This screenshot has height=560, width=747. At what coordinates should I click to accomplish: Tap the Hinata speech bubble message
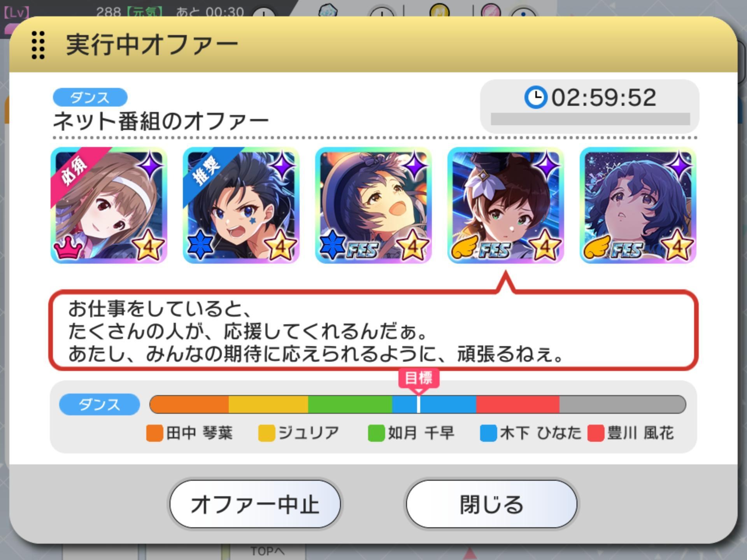[373, 331]
